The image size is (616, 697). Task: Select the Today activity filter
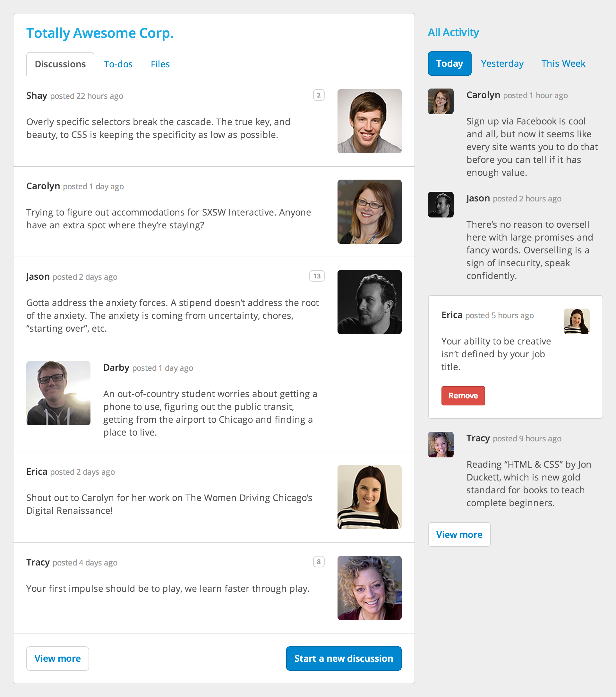tap(449, 63)
